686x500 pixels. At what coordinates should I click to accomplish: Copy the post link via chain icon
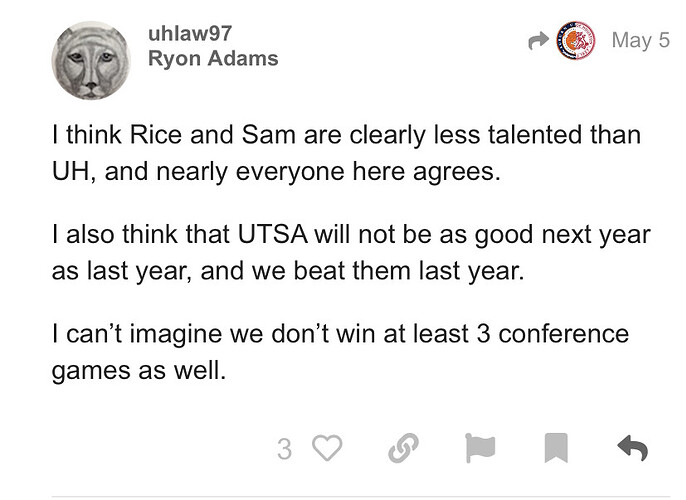[x=403, y=448]
